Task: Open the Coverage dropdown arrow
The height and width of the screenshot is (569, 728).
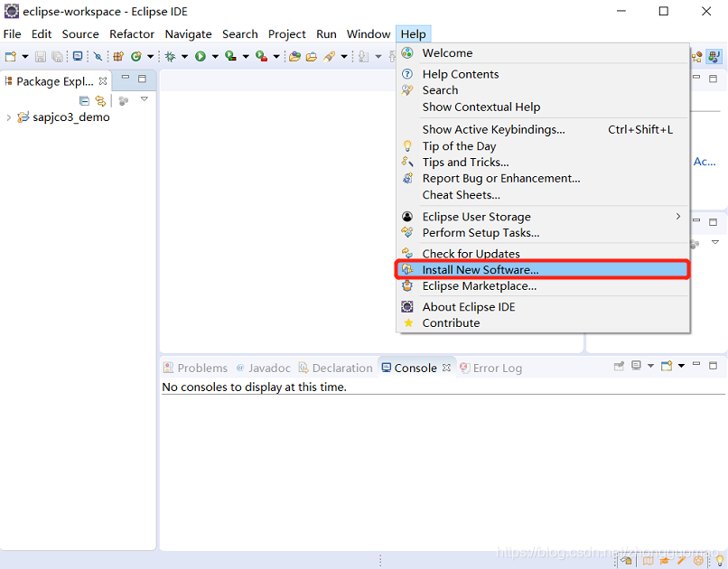Action: point(246,57)
